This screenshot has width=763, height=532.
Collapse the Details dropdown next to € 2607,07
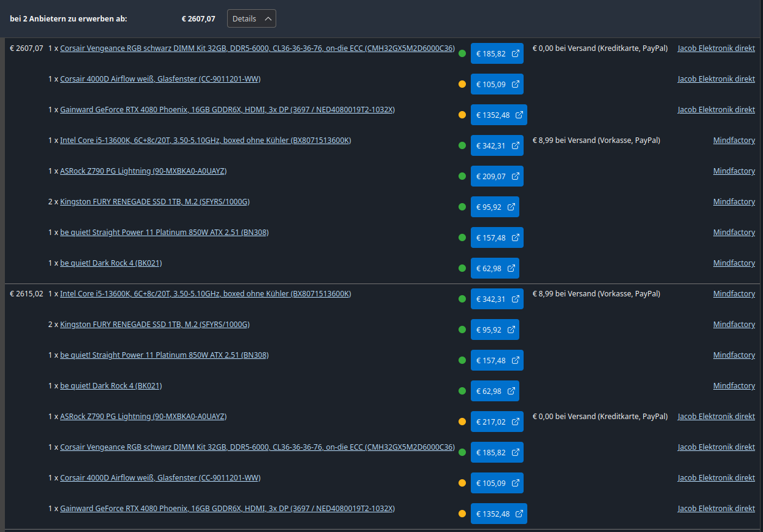point(251,18)
